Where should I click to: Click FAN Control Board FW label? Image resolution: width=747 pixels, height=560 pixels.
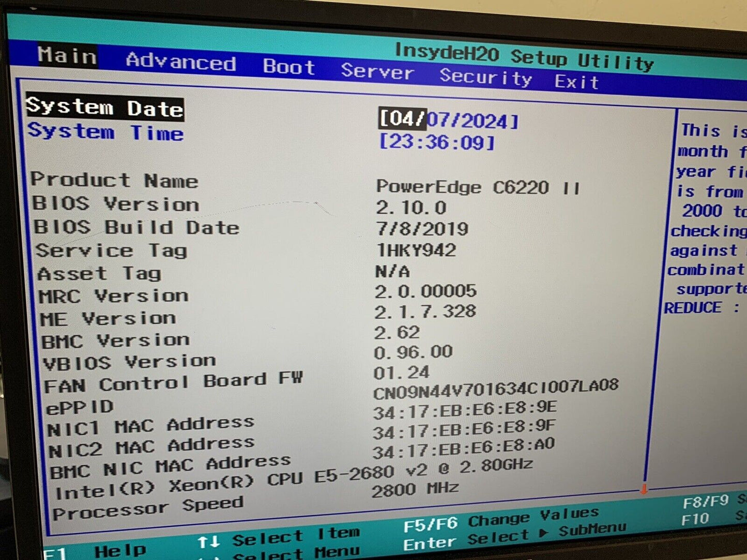[x=173, y=383]
